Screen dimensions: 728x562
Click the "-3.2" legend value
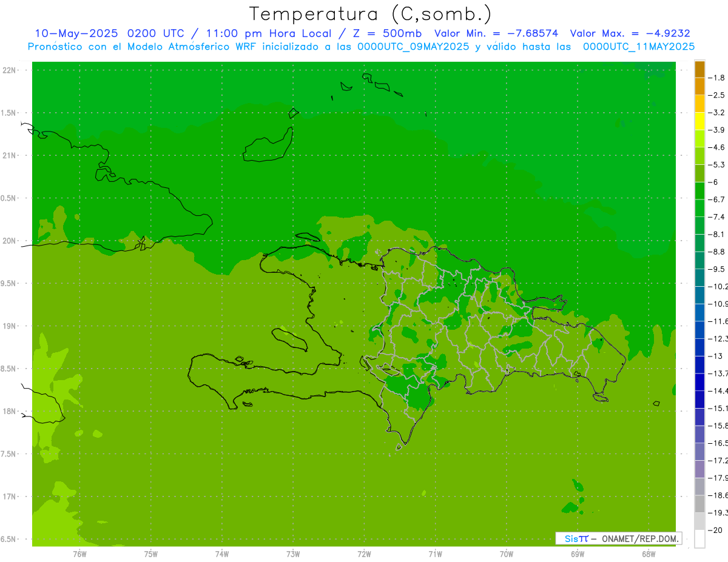click(716, 113)
